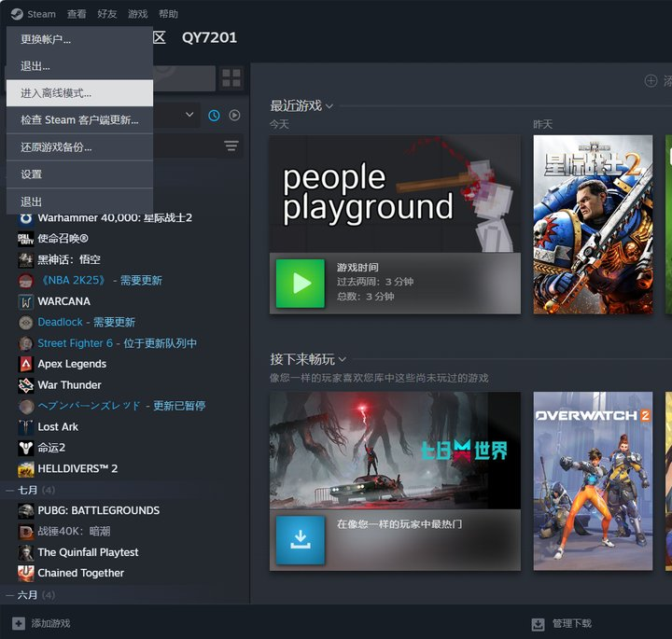Click the green play button for People Playground
This screenshot has width=672, height=639.
pos(301,284)
